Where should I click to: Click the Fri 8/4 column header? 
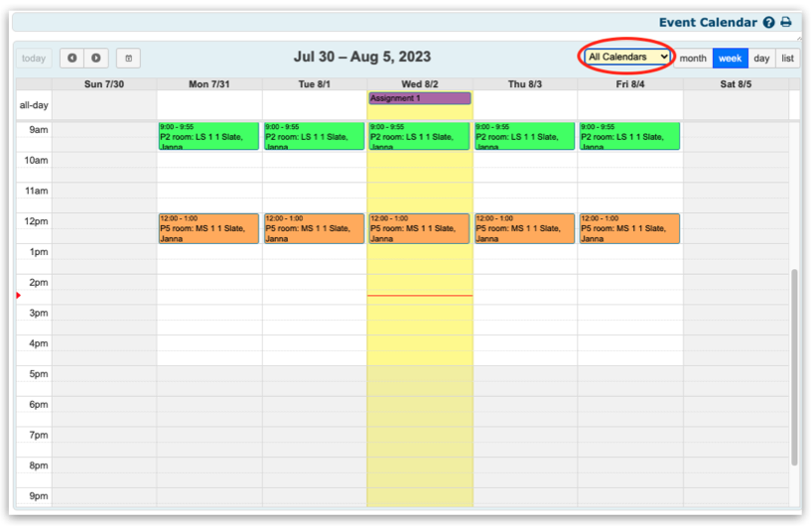[x=630, y=83]
